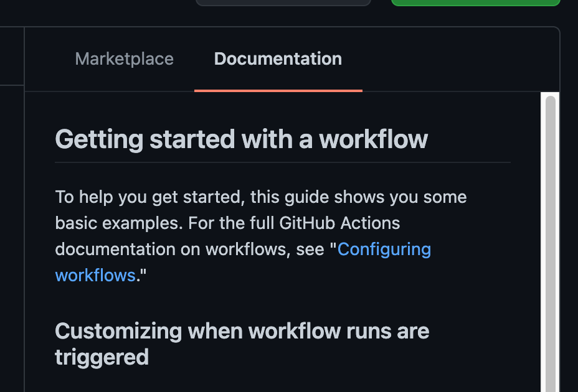Click the 'Getting started with a workflow' heading
Viewport: 578px width, 392px height.
[x=242, y=139]
